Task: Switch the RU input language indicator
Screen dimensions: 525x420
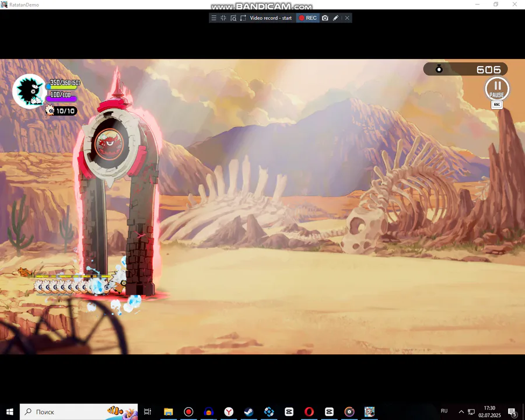Action: [444, 411]
